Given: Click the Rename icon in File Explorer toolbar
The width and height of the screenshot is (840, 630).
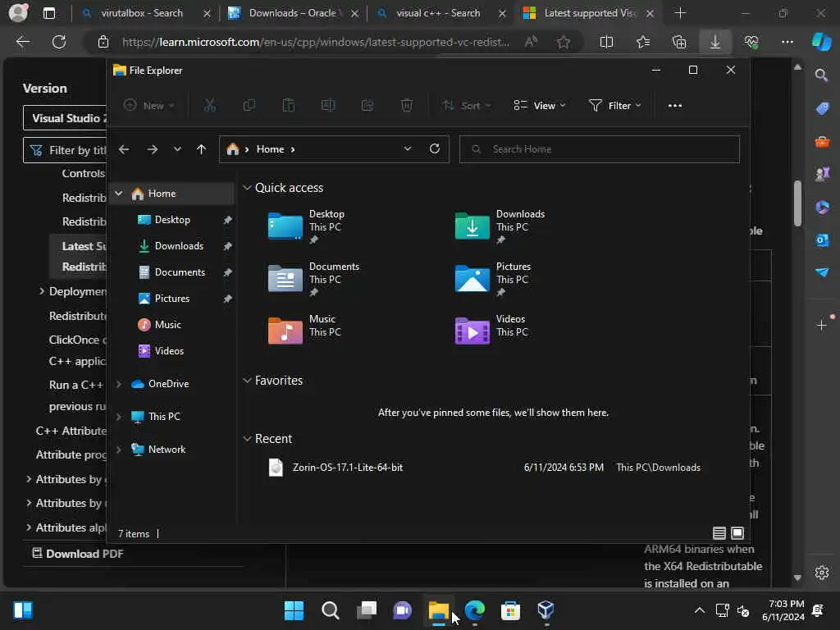Looking at the screenshot, I should (328, 106).
